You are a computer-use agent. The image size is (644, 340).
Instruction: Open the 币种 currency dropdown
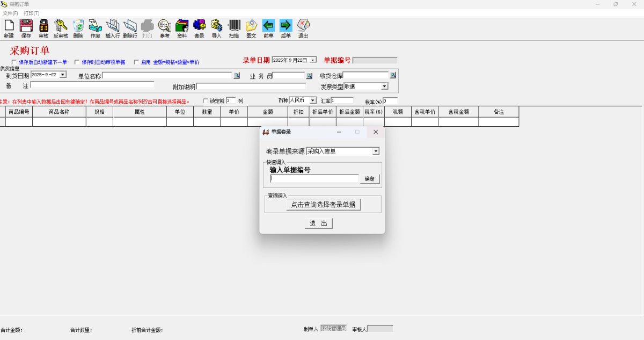point(311,100)
